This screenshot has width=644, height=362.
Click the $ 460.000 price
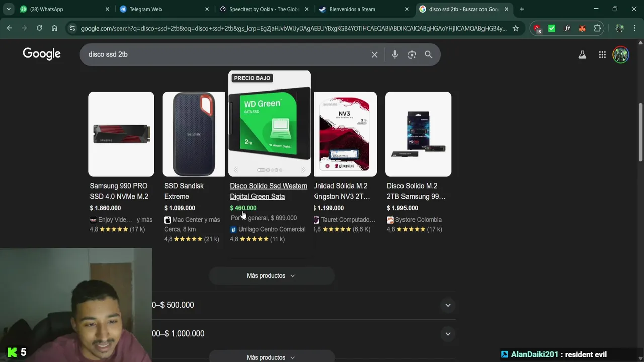pos(243,208)
